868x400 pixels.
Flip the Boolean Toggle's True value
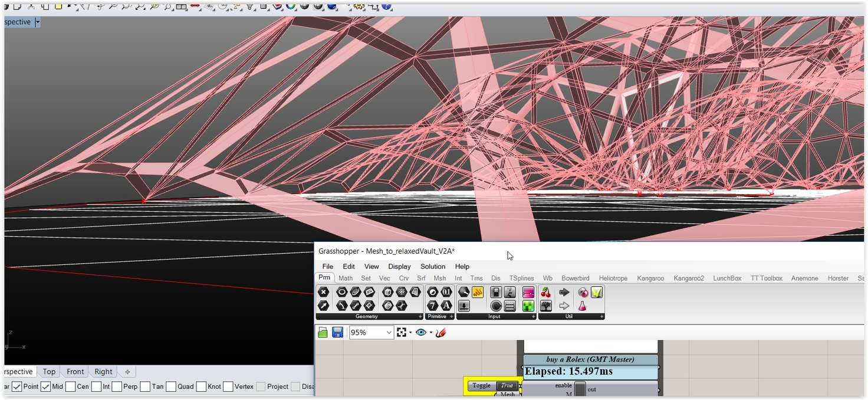(507, 386)
